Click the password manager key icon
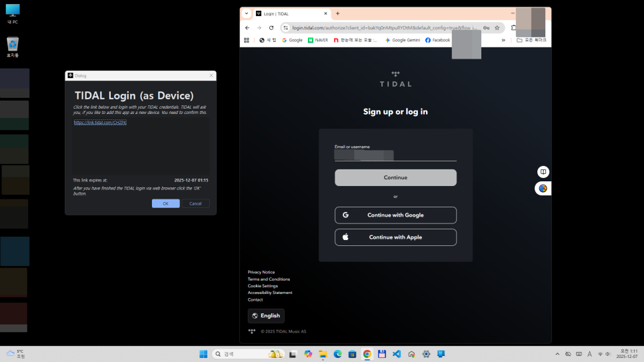 click(486, 28)
